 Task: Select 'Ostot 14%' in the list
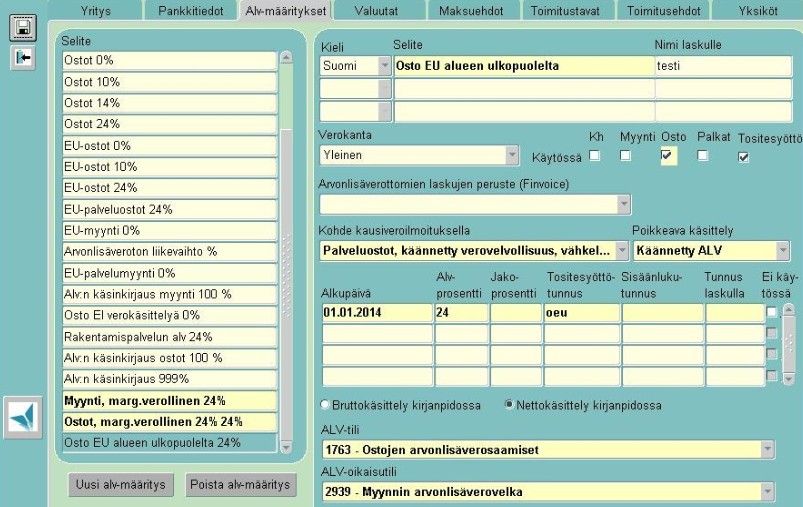point(170,103)
